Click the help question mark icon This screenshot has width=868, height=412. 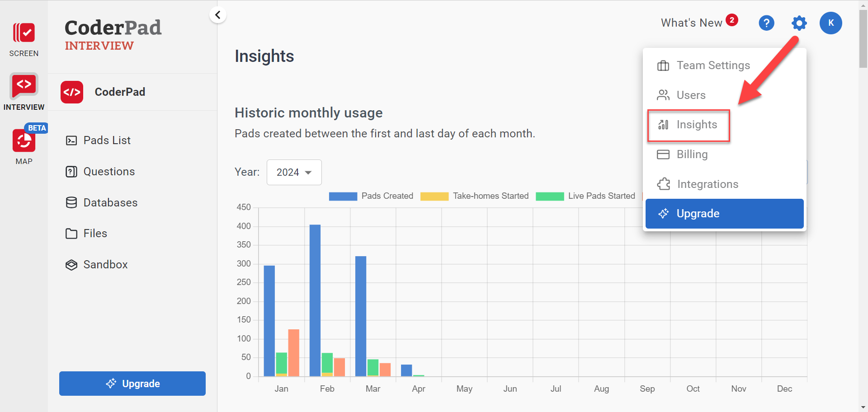click(766, 23)
